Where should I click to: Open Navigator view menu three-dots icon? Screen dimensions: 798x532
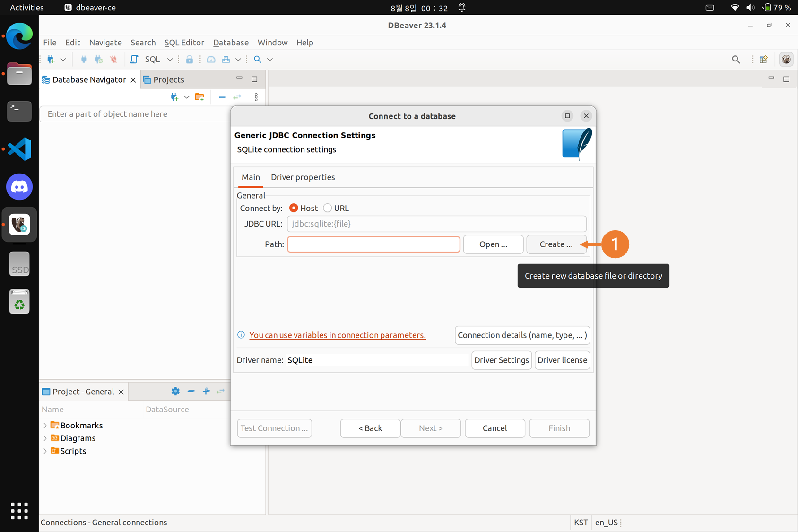point(256,97)
